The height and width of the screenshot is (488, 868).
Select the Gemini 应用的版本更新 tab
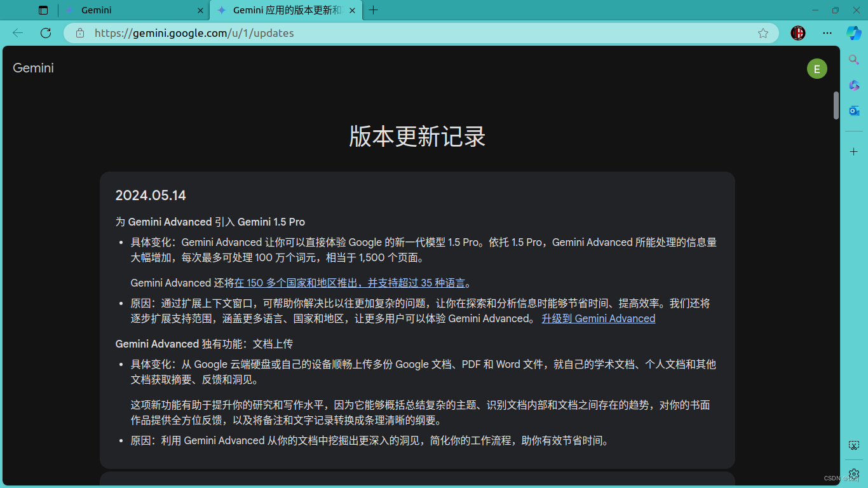[287, 10]
